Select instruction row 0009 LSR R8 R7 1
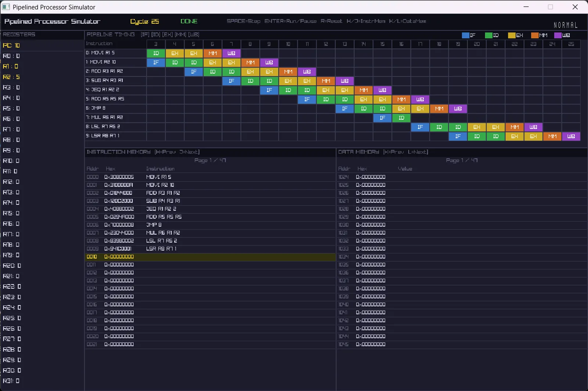The width and height of the screenshot is (588, 391). (210, 249)
